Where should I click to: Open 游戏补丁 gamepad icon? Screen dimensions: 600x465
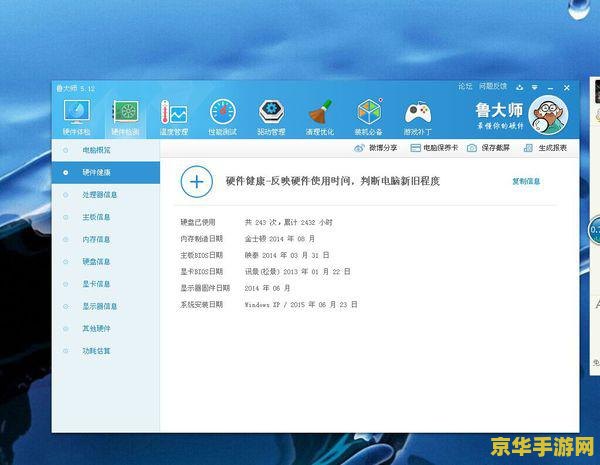click(x=418, y=113)
